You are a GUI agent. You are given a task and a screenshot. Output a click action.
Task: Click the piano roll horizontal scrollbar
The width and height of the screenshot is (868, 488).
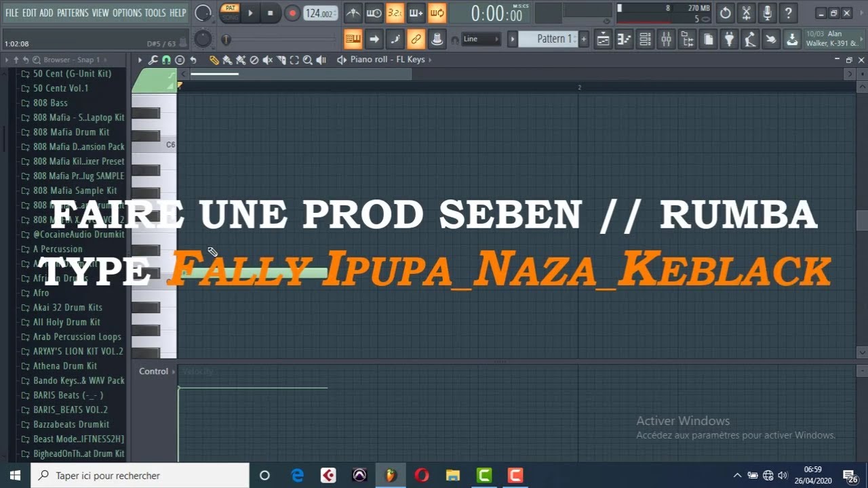[300, 74]
